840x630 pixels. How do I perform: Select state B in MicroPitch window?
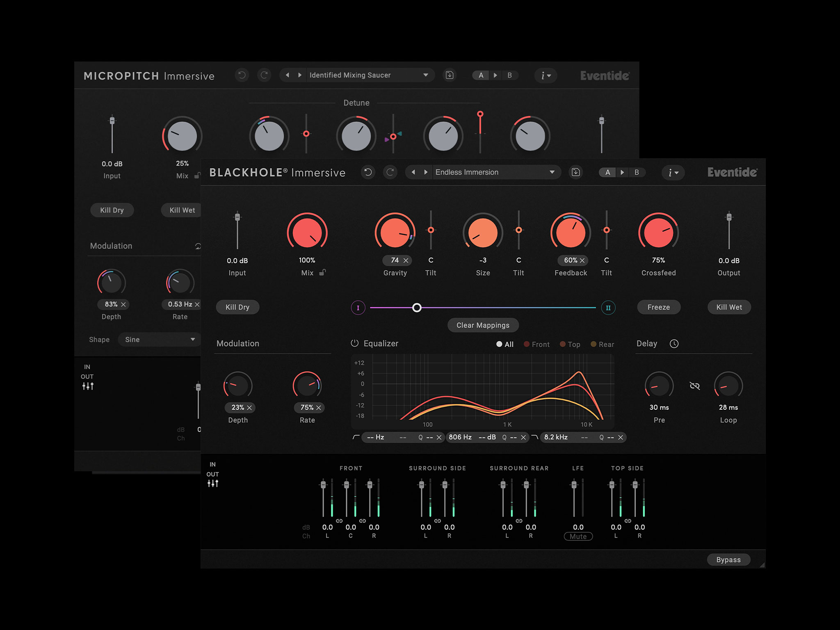point(510,75)
